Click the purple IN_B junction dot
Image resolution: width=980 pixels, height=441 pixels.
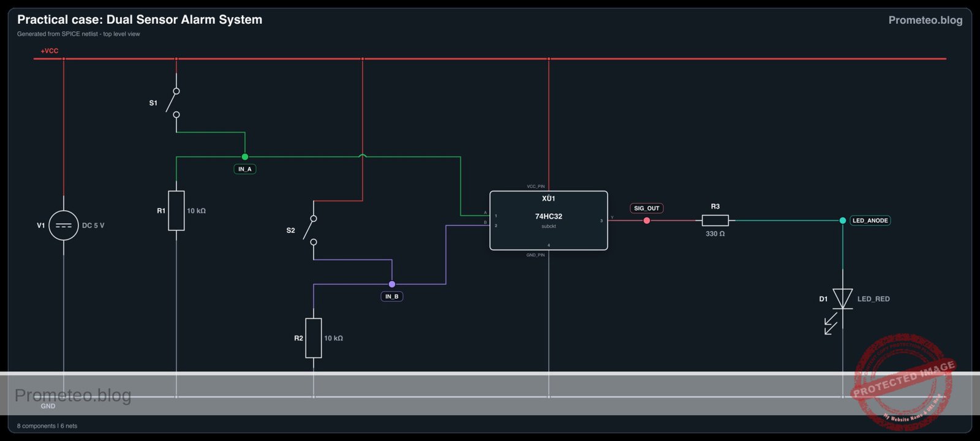coord(392,284)
